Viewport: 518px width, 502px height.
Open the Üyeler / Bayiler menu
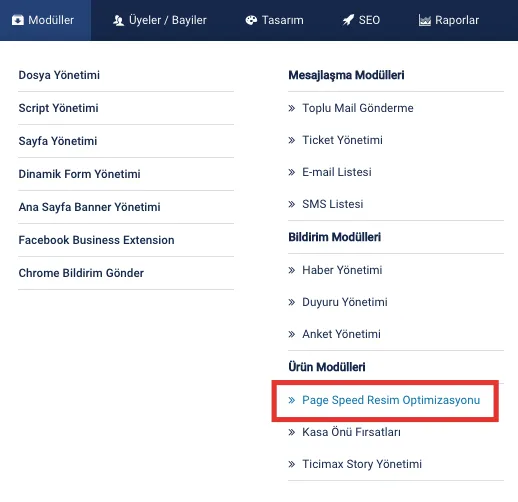tap(160, 20)
